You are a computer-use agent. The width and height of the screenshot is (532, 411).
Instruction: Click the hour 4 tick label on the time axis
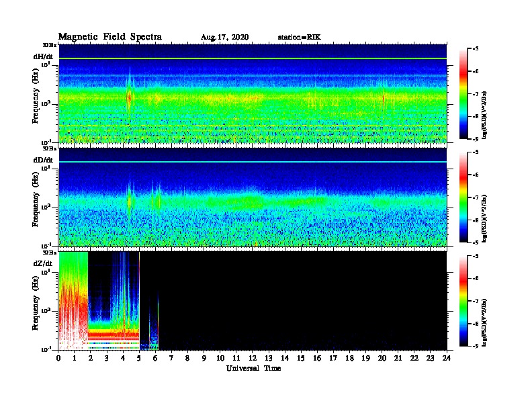pyautogui.click(x=123, y=359)
